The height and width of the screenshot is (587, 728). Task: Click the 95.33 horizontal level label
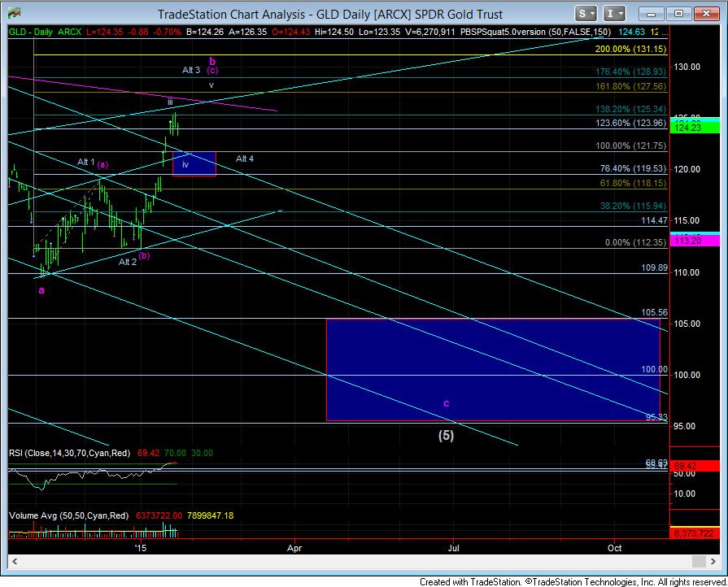656,417
